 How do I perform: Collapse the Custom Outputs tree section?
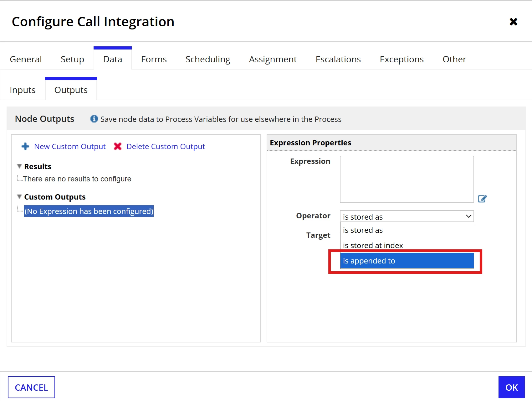click(19, 197)
